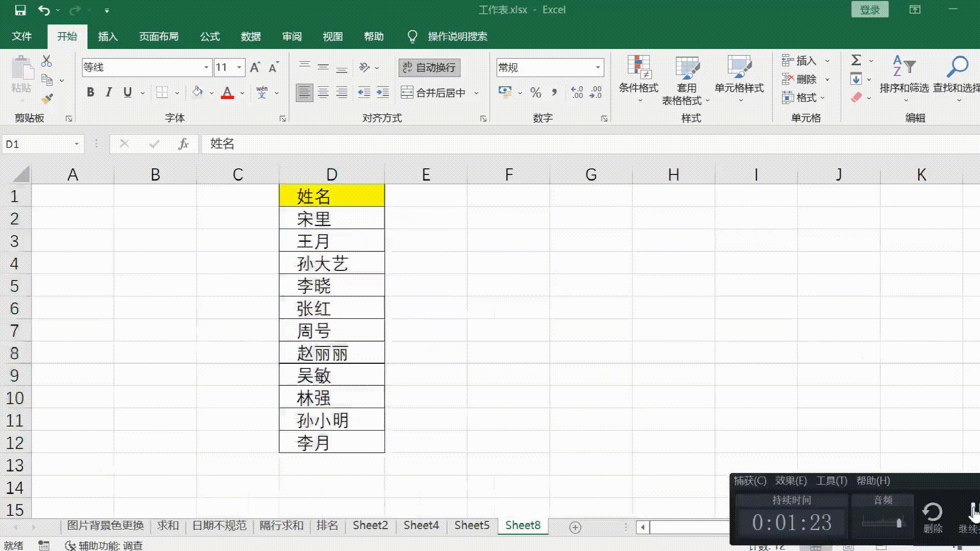Switch to the 插入 ribbon tab
Screen dimensions: 980x551
pos(108,36)
